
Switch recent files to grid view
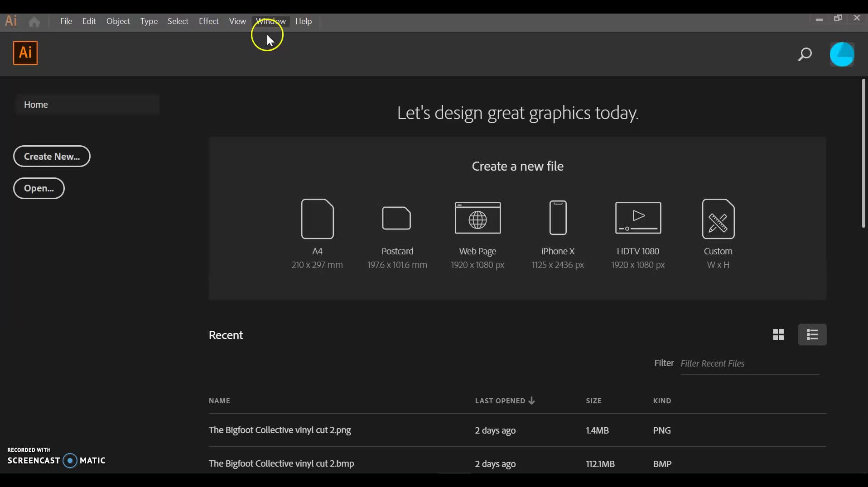(x=778, y=334)
